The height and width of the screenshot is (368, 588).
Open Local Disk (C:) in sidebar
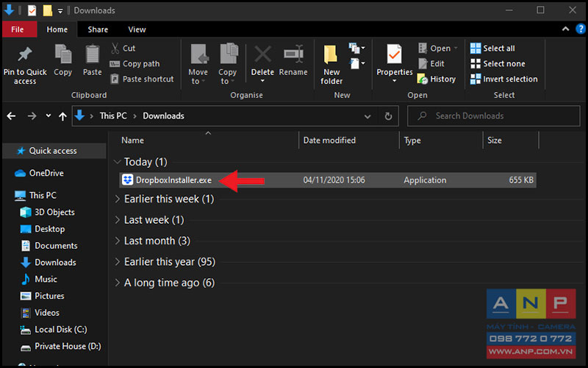[53, 330]
